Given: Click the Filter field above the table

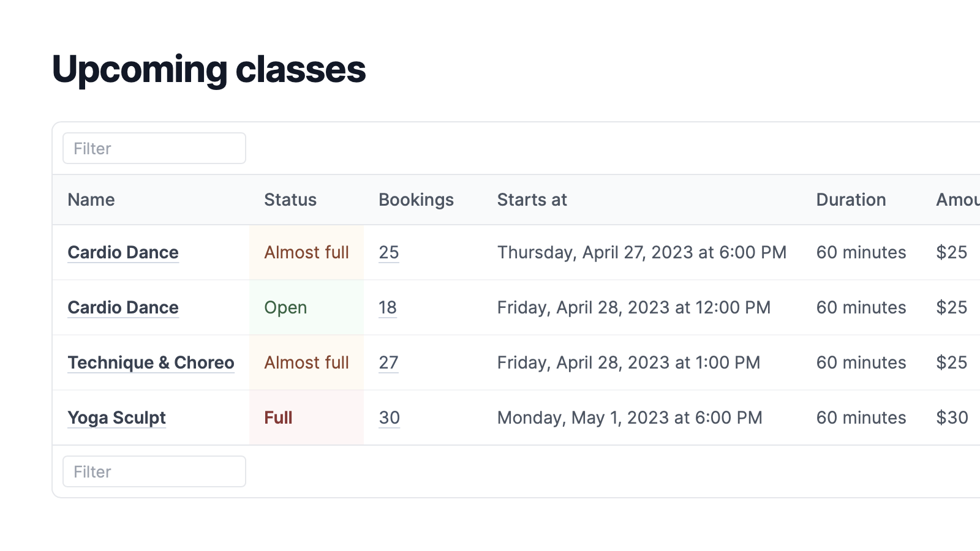Looking at the screenshot, I should point(154,148).
